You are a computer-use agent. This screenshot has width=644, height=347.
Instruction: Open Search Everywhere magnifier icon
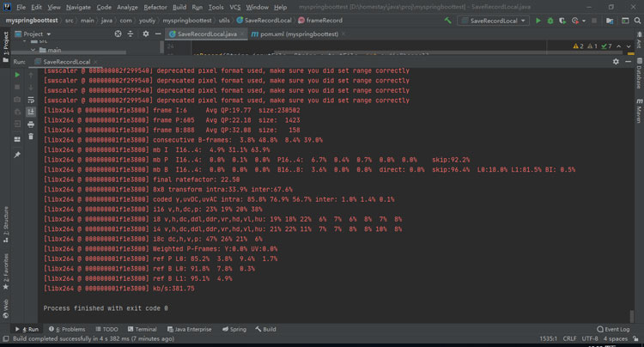(x=637, y=21)
